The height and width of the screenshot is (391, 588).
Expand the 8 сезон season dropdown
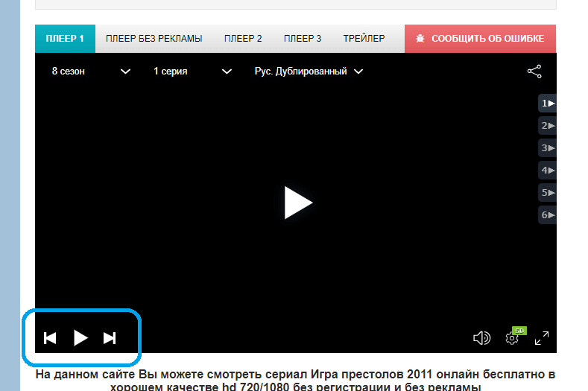coord(90,71)
